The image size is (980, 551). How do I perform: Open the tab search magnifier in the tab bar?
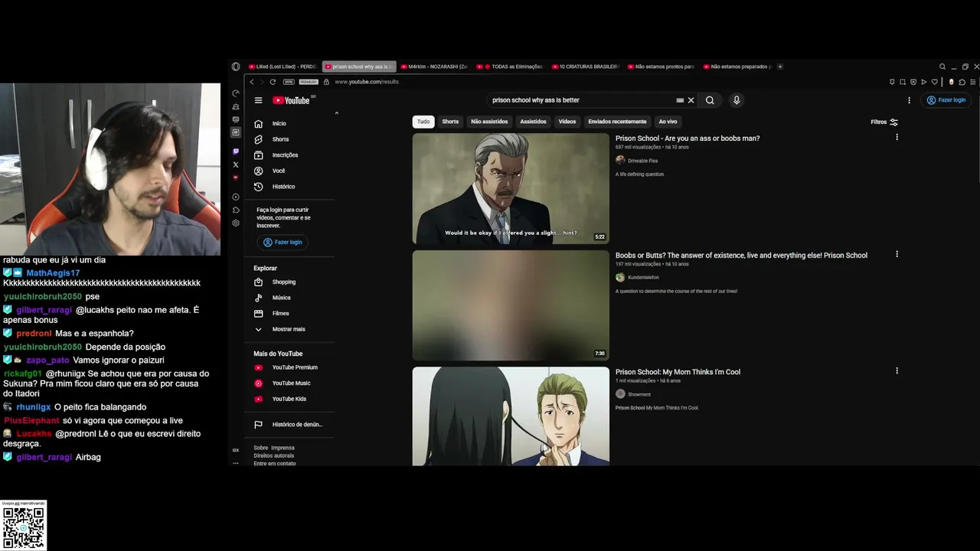[942, 67]
